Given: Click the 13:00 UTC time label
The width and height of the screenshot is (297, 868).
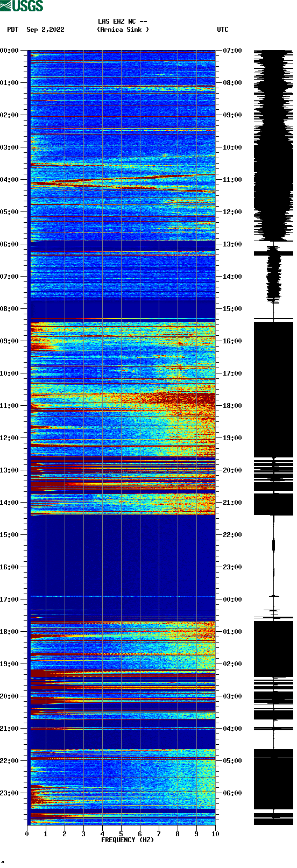Looking at the screenshot, I should [232, 244].
